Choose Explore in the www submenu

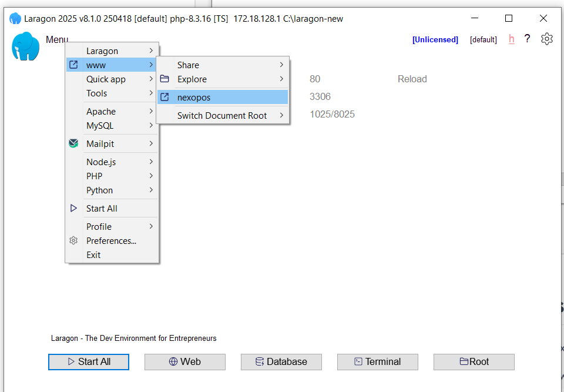pos(223,79)
